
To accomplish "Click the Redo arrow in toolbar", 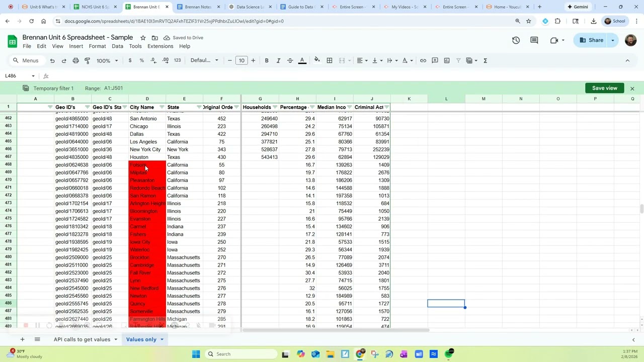I will [x=64, y=60].
